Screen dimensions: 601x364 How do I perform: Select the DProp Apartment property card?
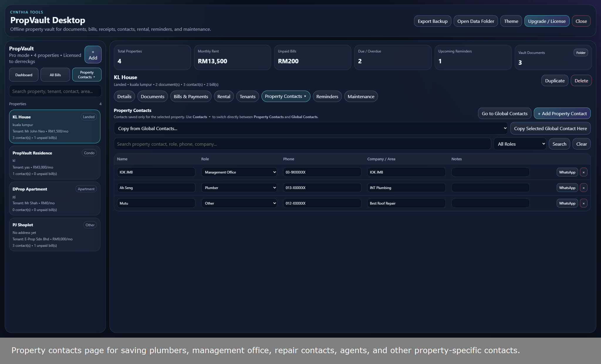(55, 199)
